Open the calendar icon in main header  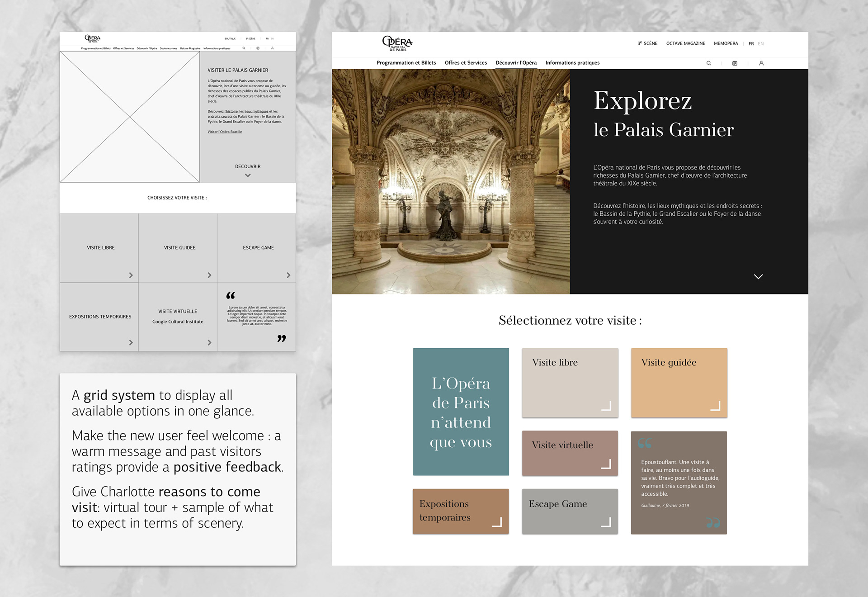click(735, 63)
